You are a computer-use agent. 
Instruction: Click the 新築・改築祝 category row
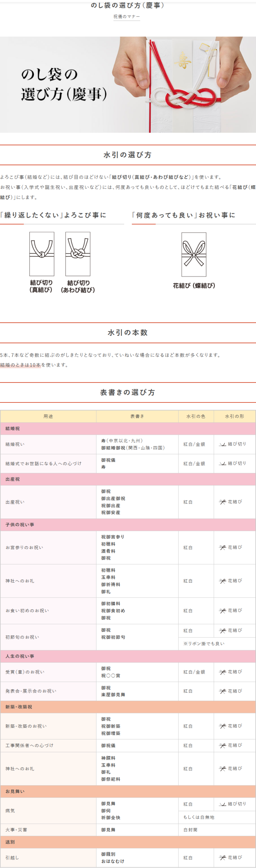tap(128, 707)
